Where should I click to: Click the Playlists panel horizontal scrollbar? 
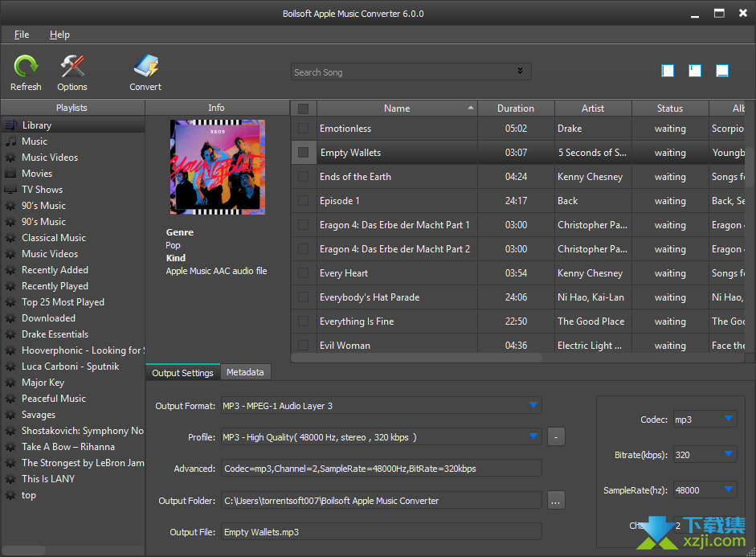(x=24, y=551)
